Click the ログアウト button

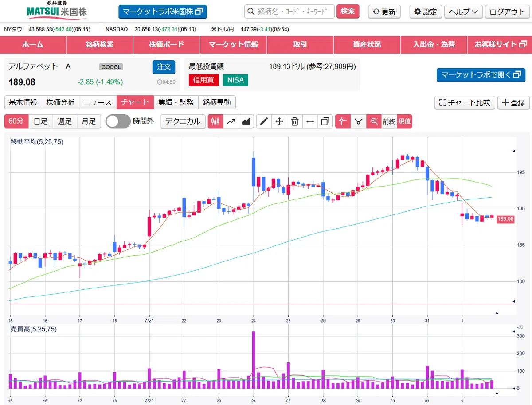(507, 12)
